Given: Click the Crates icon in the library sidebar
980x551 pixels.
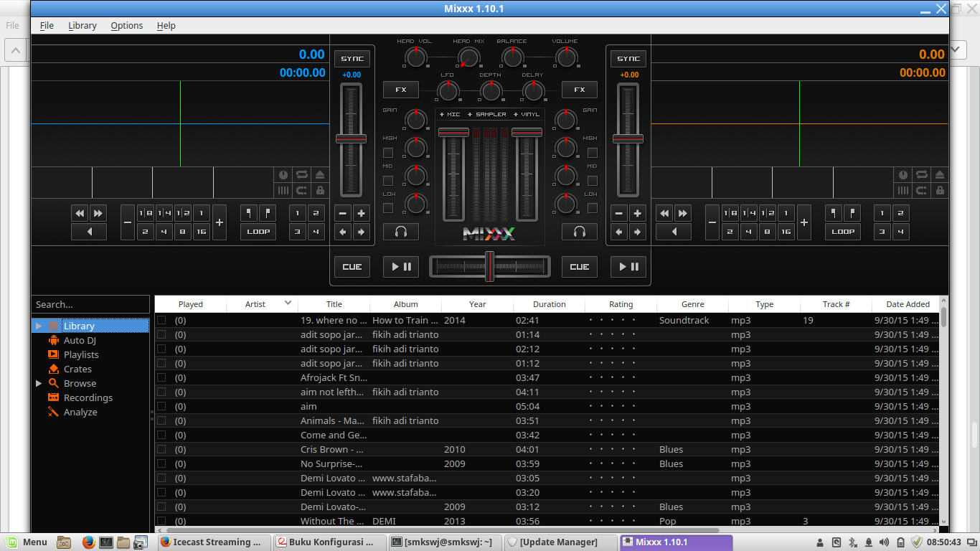Looking at the screenshot, I should click(x=53, y=369).
